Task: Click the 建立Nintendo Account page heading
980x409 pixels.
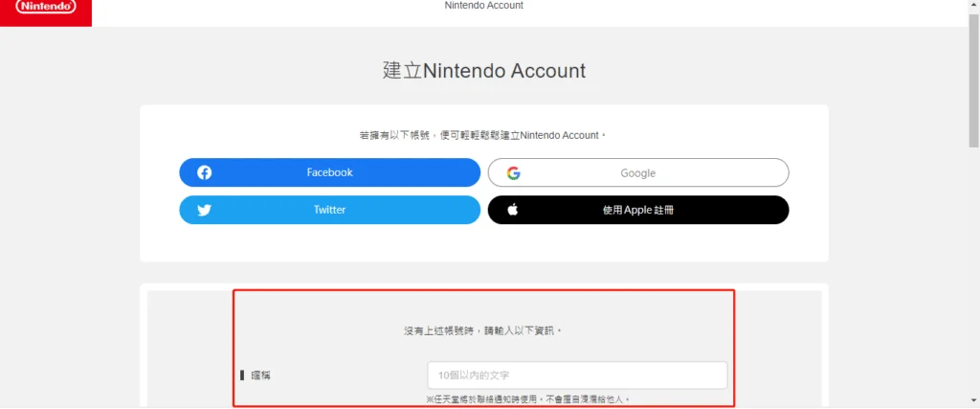Action: tap(484, 71)
